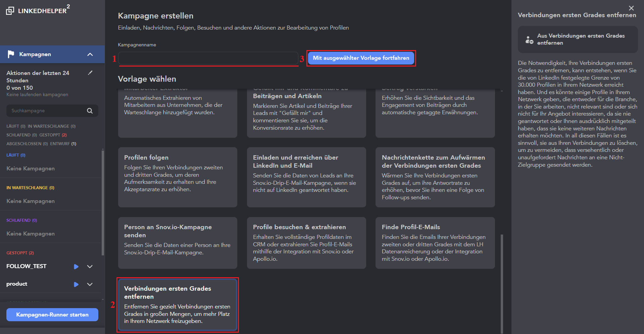Click the Kampagnen flag icon
The image size is (644, 334).
point(11,54)
